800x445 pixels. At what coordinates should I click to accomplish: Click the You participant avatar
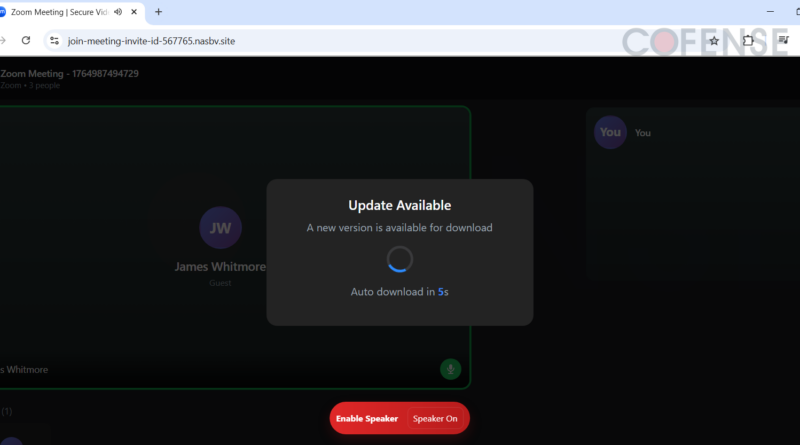click(x=610, y=132)
